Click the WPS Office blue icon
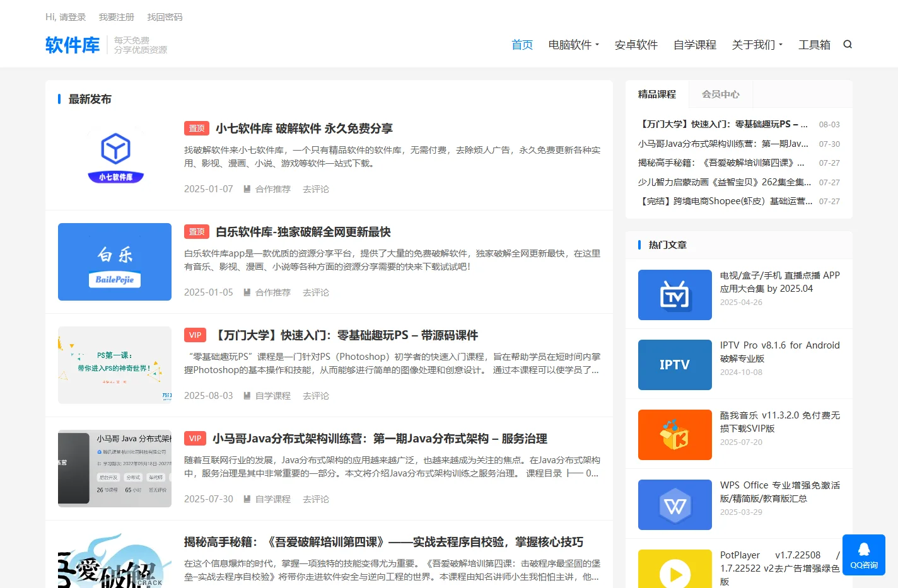 click(675, 505)
